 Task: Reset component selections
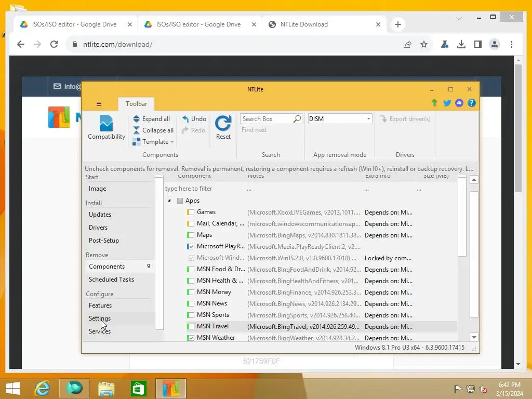223,128
